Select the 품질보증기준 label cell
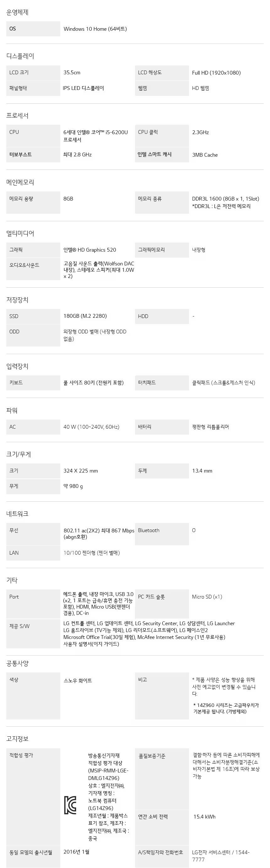The height and width of the screenshot is (868, 270). click(162, 779)
